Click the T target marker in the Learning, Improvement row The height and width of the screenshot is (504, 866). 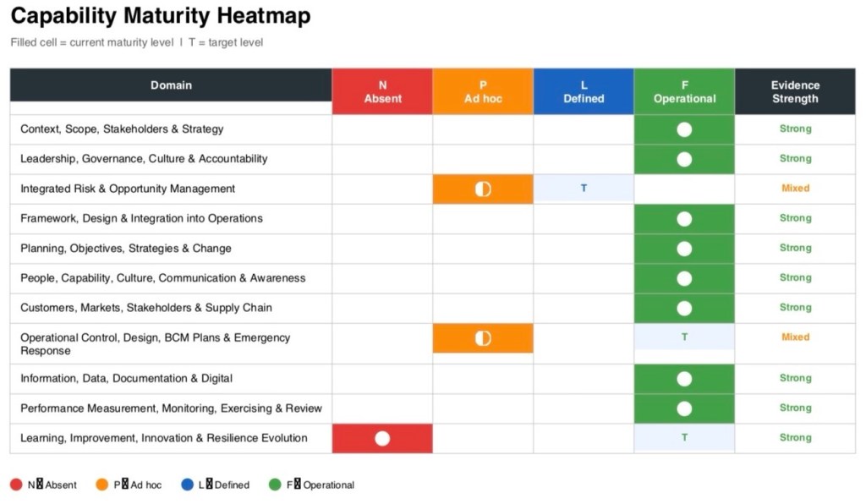(x=684, y=438)
